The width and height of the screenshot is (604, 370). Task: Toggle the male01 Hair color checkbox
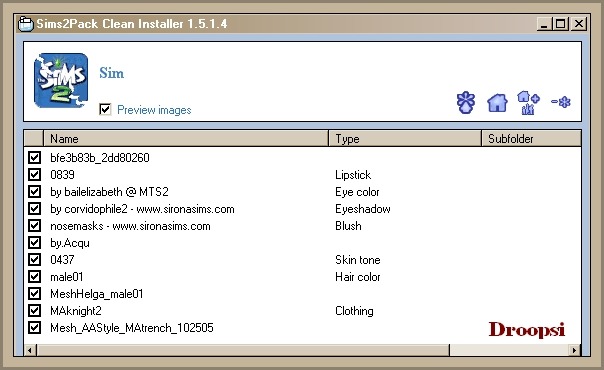(x=34, y=276)
